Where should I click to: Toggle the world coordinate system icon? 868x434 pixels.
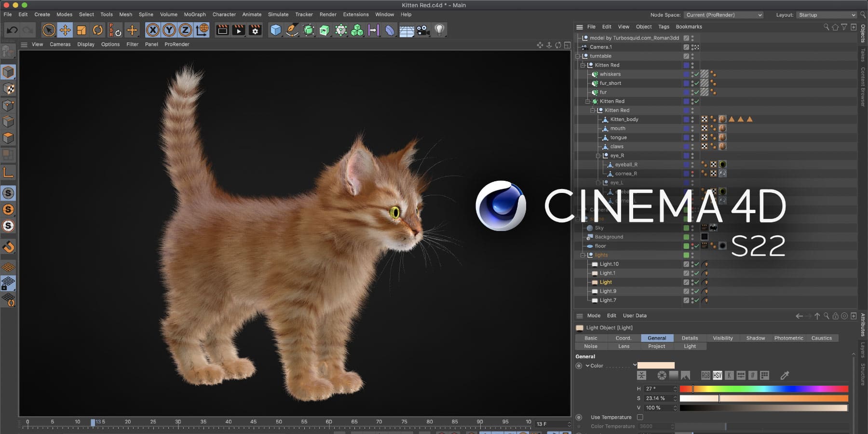202,30
